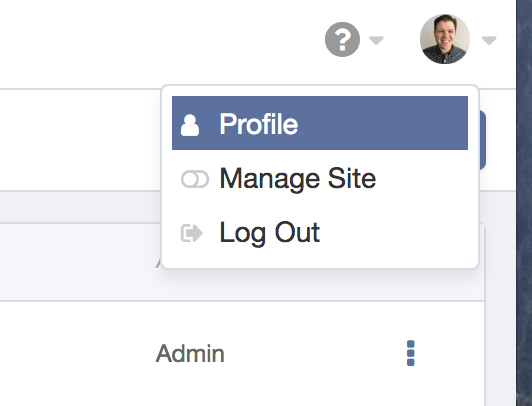Click the exit arrow icon beside Log Out
Image resolution: width=532 pixels, height=406 pixels.
coord(192,233)
